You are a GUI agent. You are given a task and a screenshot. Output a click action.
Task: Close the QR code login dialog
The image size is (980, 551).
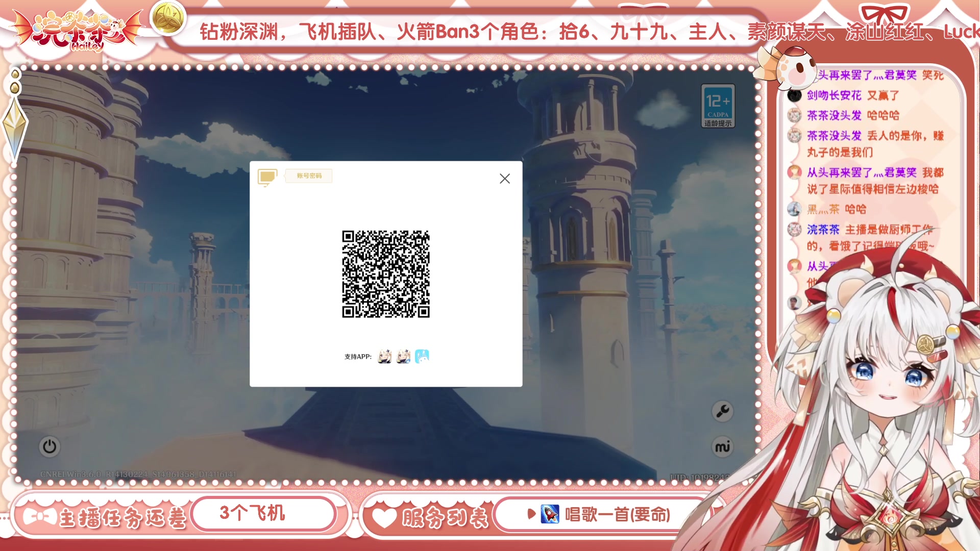(x=504, y=179)
